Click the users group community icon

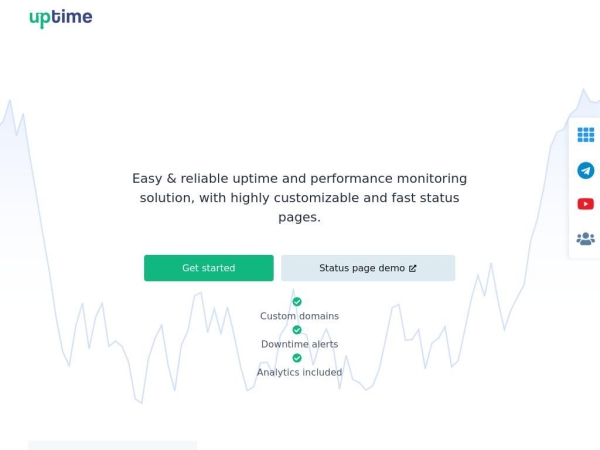click(x=585, y=239)
